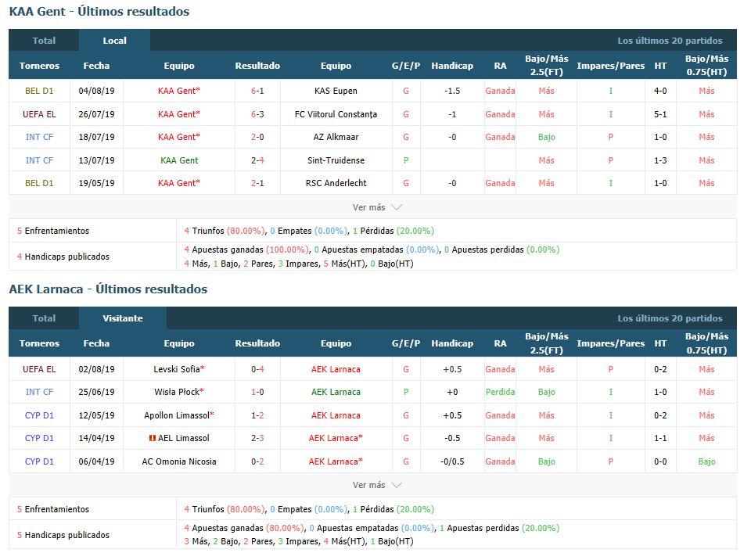Click the 0-4 result of Levski Sofia match
This screenshot has height=560, width=751.
coord(257,369)
